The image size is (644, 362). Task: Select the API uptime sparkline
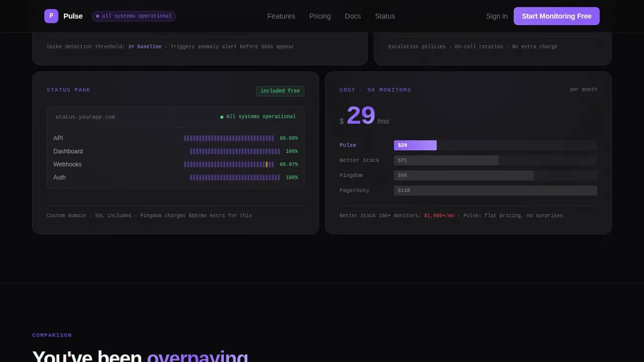click(229, 138)
